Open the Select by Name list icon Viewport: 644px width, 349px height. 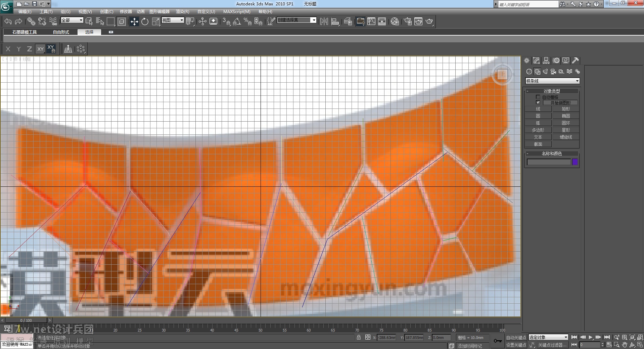(100, 21)
